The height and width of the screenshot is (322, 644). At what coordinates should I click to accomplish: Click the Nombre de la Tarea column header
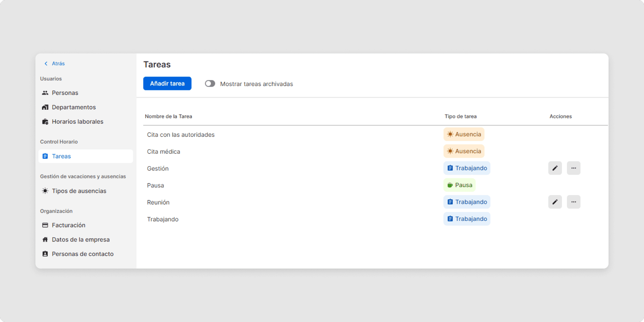[x=168, y=116]
